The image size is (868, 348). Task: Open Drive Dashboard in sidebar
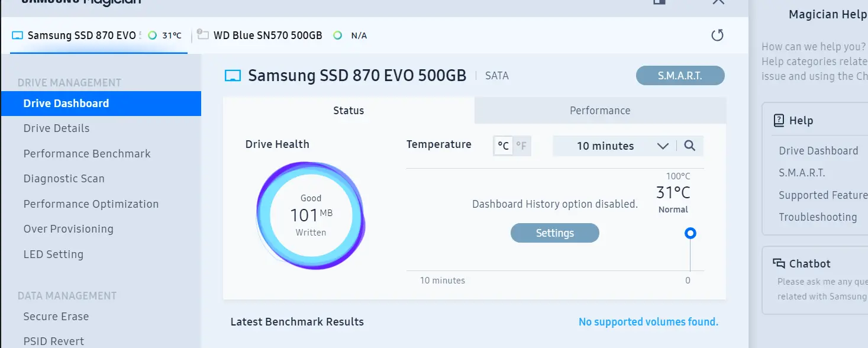point(101,104)
